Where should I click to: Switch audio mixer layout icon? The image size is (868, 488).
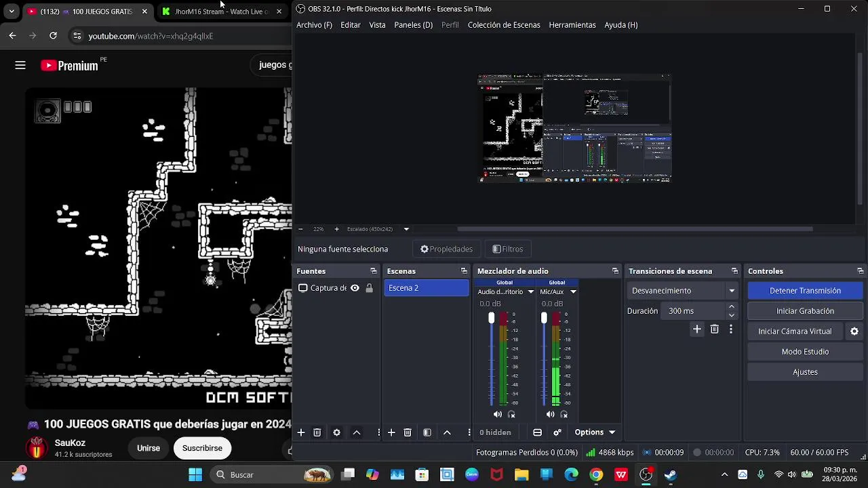pos(537,432)
